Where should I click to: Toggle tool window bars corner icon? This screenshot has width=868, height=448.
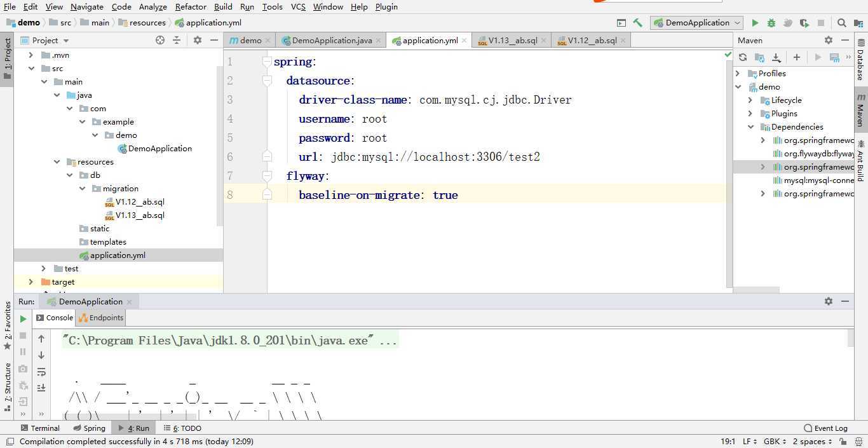[x=10, y=442]
